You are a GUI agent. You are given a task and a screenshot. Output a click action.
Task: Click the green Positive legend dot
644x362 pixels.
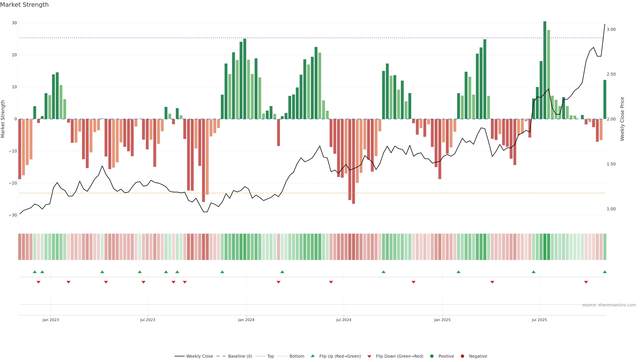[x=432, y=356]
